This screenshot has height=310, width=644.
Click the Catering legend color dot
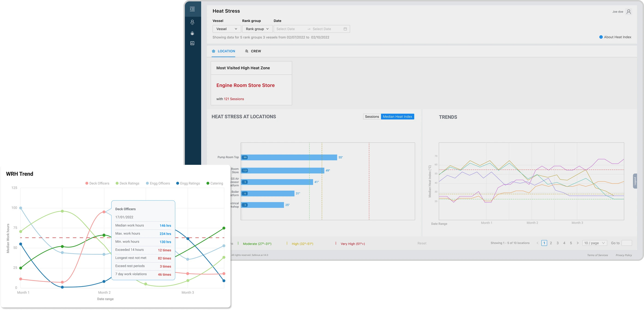[x=208, y=183]
